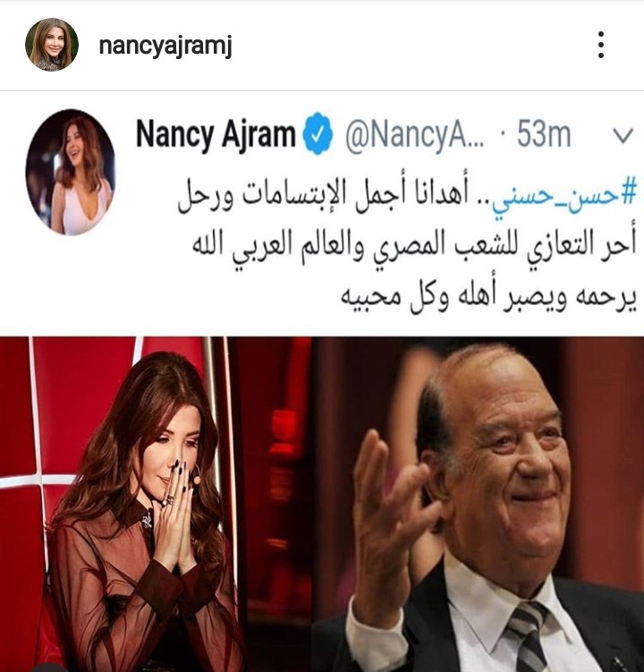The height and width of the screenshot is (672, 644).
Task: Expand the tweet's down-chevron menu
Action: tap(623, 135)
